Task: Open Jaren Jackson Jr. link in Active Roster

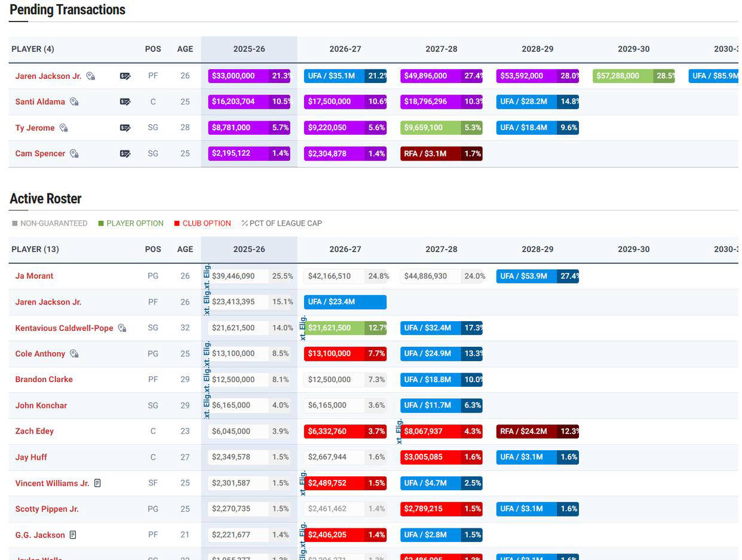Action: pos(48,302)
